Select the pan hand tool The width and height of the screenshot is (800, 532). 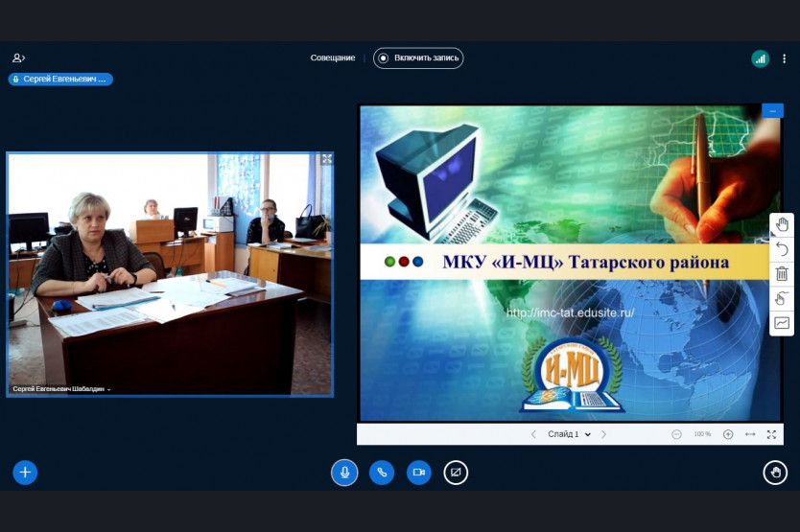coord(782,225)
